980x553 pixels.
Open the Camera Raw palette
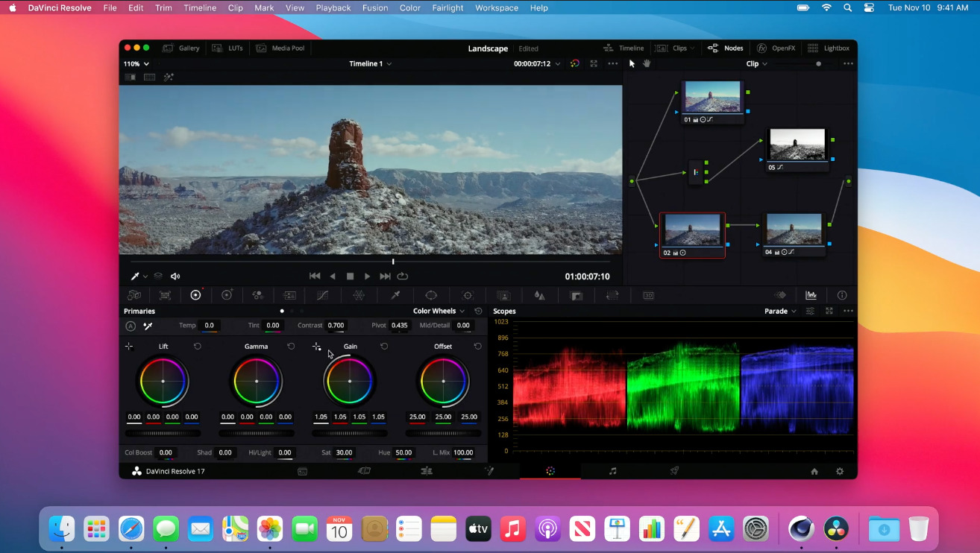point(134,295)
